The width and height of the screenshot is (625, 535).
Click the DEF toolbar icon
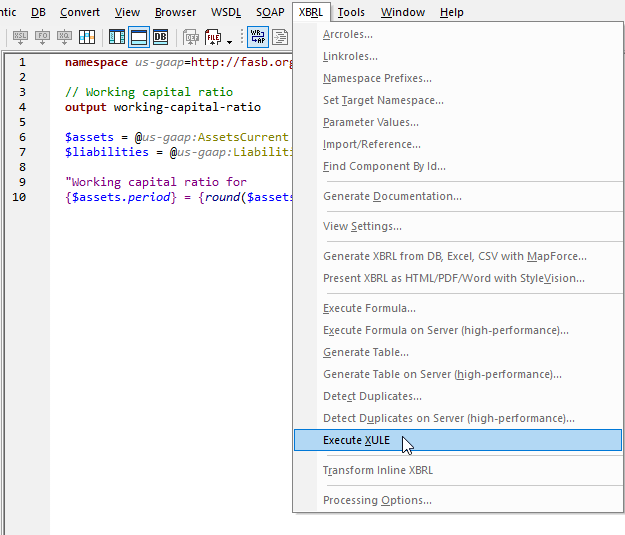(x=191, y=38)
